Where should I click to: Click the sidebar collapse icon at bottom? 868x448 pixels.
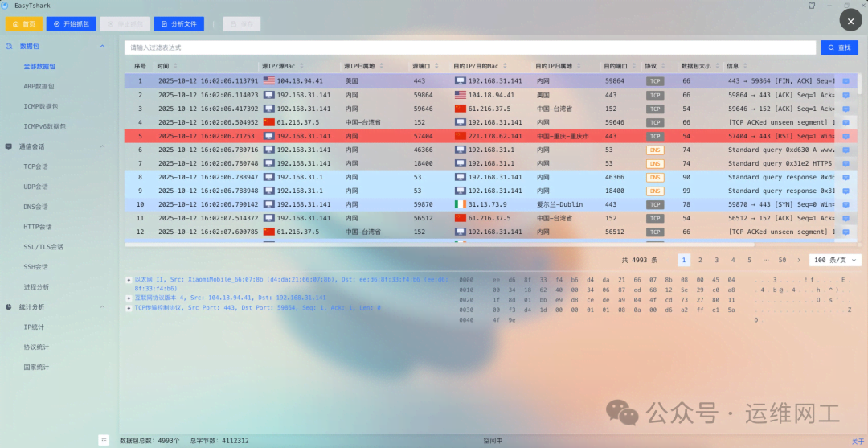[x=104, y=440]
